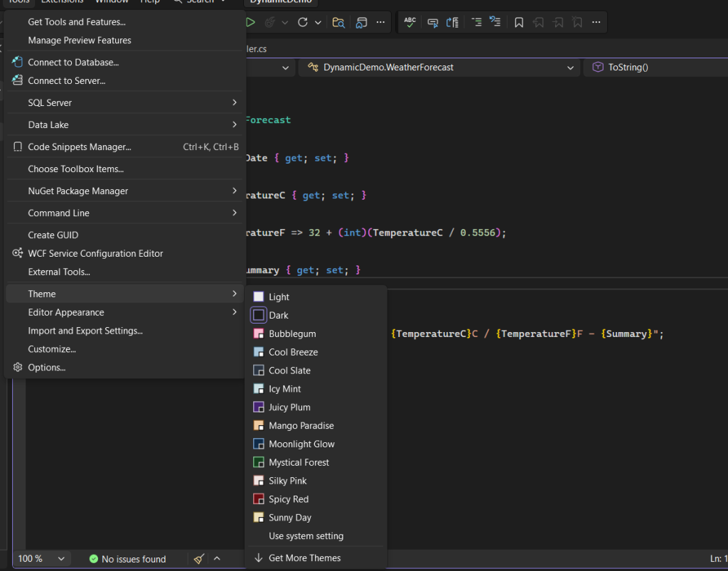Click the restart circular arrow icon
The height and width of the screenshot is (571, 728).
(x=303, y=22)
